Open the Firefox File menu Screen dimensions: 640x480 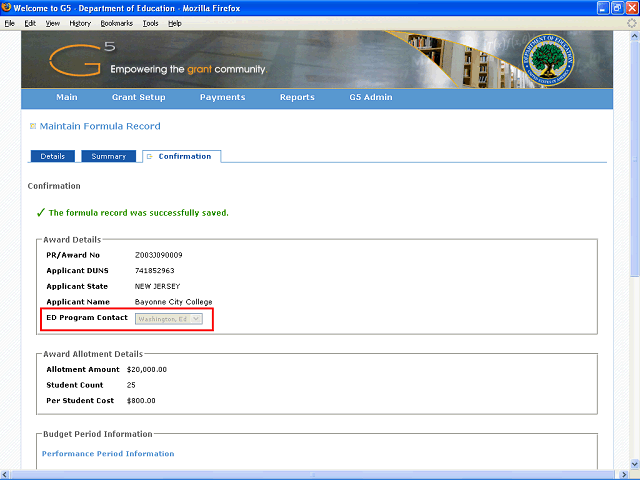tap(9, 22)
